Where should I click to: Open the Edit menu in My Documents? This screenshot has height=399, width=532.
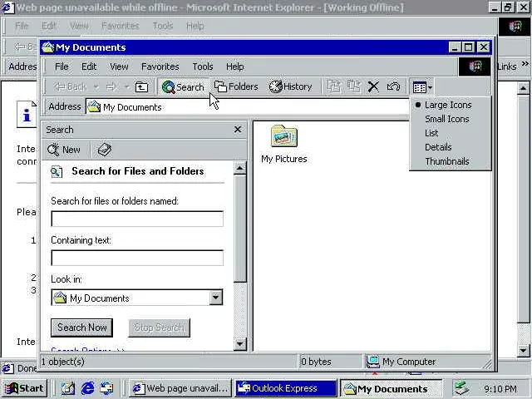(89, 66)
